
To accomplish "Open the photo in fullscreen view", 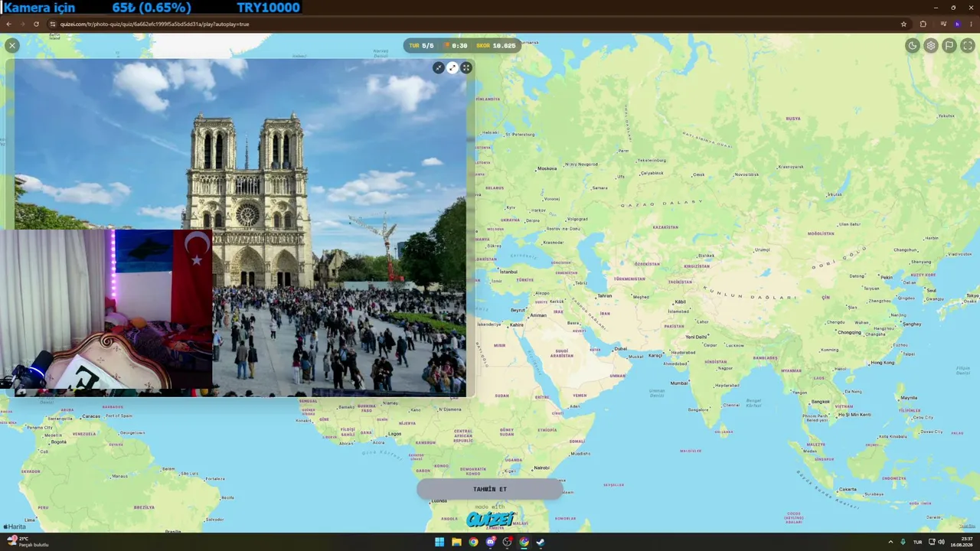I will [x=465, y=67].
